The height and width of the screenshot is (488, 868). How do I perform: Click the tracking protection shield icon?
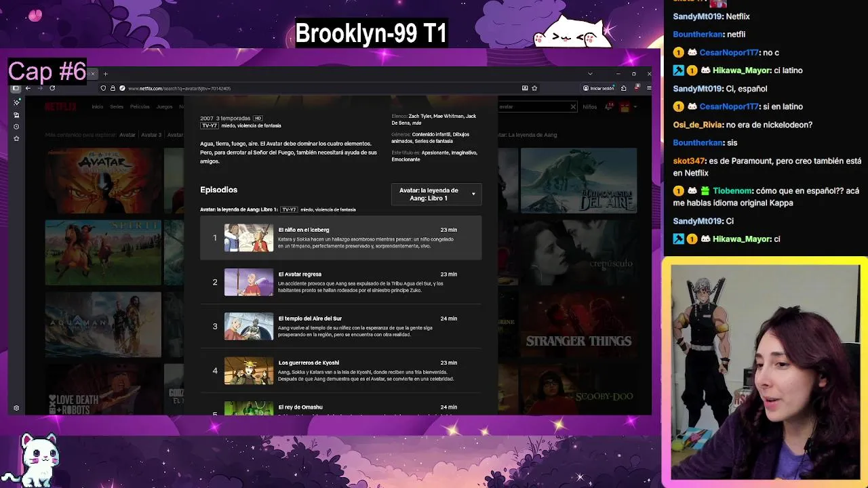[103, 88]
